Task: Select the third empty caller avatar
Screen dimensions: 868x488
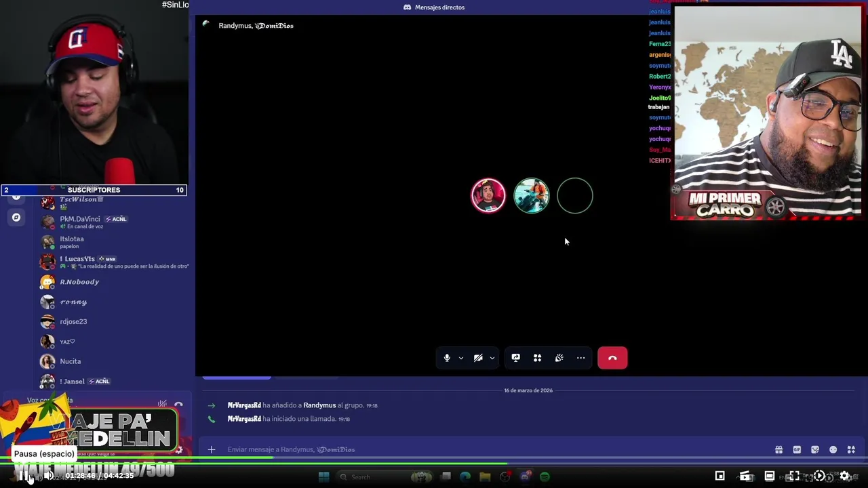Action: click(x=575, y=196)
